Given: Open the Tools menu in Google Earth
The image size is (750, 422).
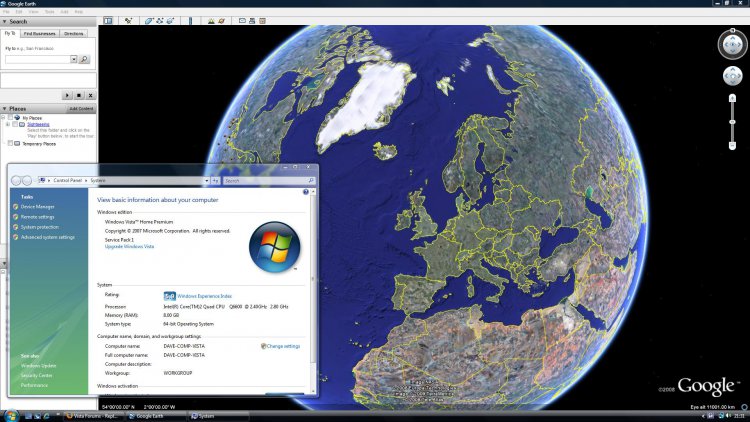Looking at the screenshot, I should (49, 11).
